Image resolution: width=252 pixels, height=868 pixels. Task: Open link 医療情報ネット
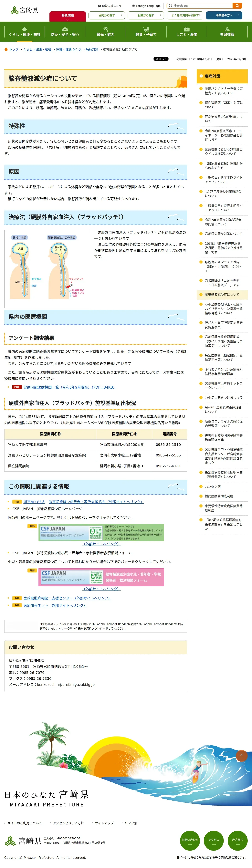(55, 605)
